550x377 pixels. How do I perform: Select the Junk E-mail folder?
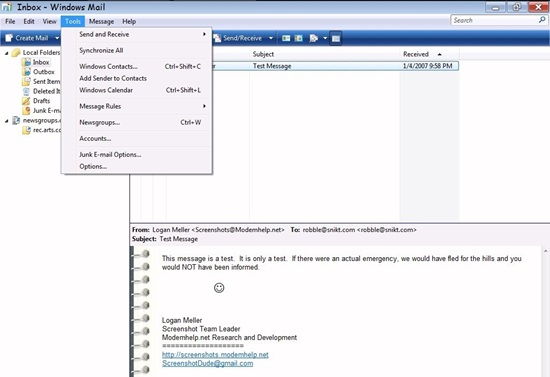[46, 110]
